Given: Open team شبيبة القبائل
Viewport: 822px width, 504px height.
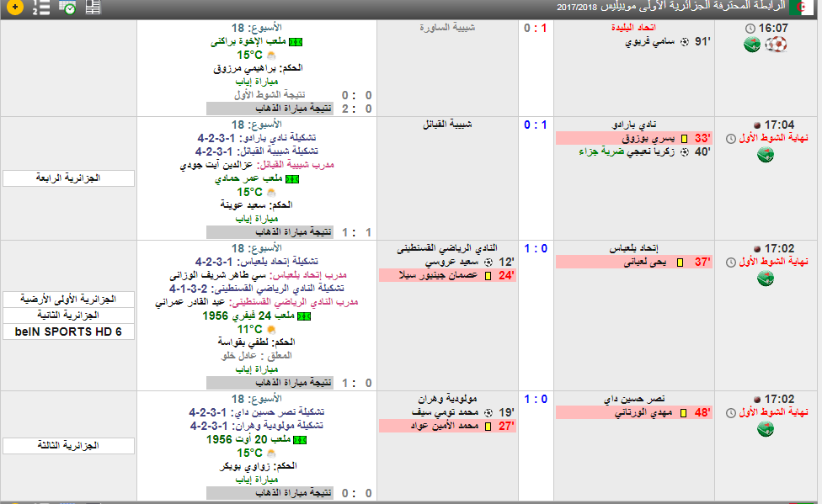Looking at the screenshot, I should [x=447, y=125].
